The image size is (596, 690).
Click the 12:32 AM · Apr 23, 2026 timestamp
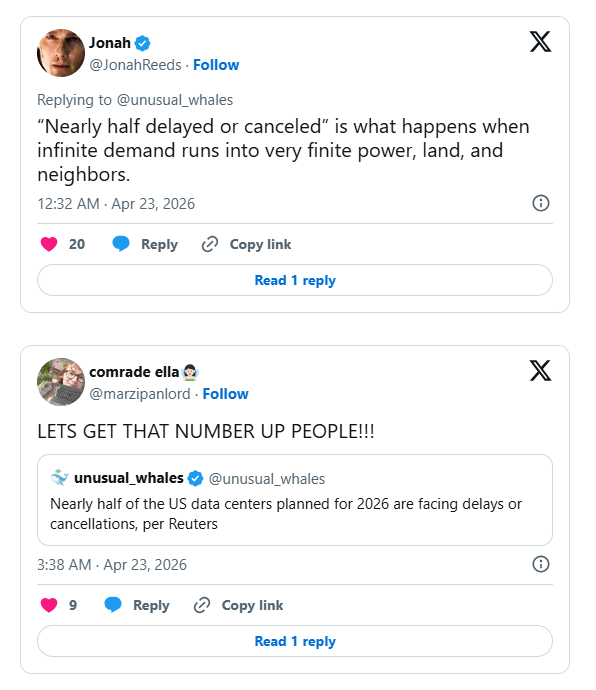click(116, 204)
